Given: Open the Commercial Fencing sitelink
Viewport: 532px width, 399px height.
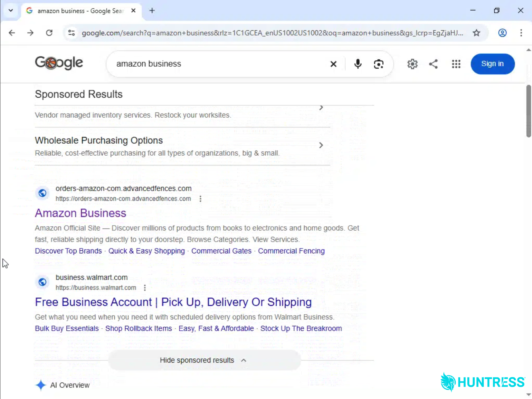Looking at the screenshot, I should click(291, 251).
